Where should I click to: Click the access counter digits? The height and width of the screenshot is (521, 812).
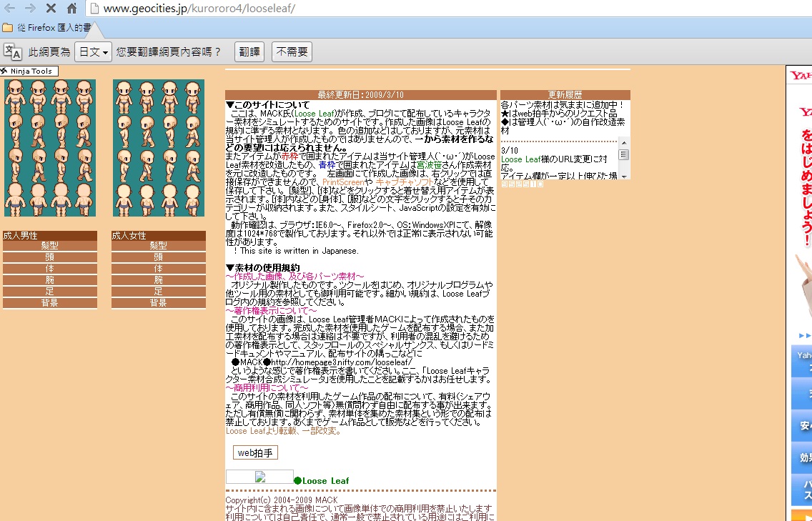coord(522,184)
